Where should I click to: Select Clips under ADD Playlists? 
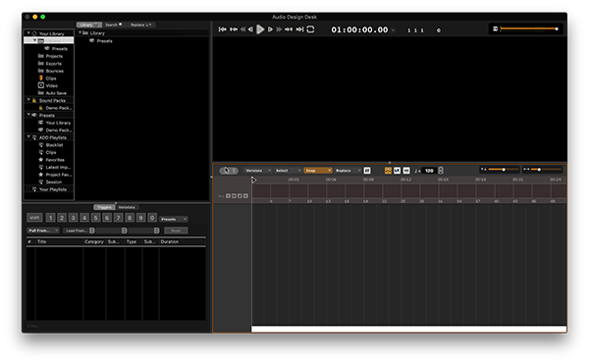tap(51, 152)
